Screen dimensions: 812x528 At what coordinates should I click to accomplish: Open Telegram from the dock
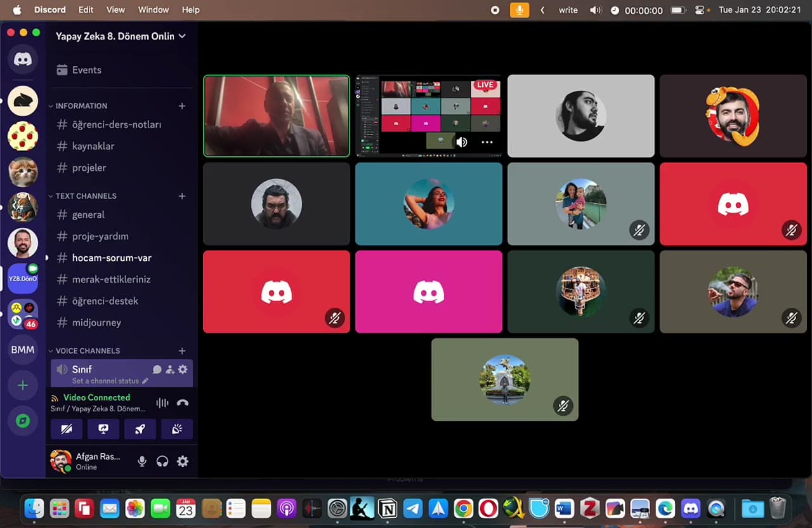413,508
